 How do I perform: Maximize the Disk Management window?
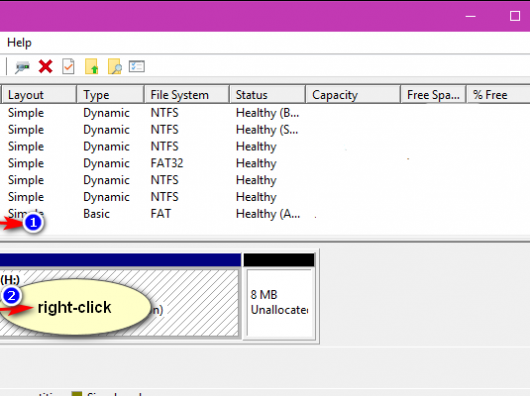tap(514, 16)
